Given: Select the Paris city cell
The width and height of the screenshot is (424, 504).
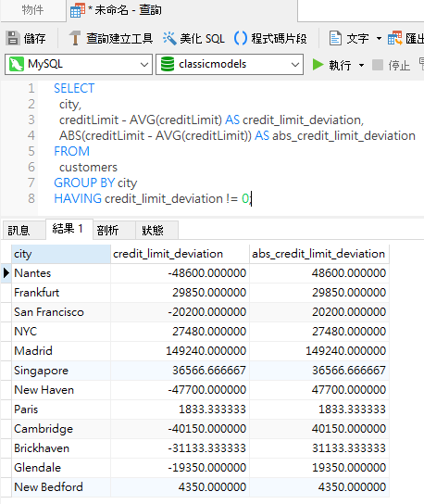Looking at the screenshot, I should (61, 409).
